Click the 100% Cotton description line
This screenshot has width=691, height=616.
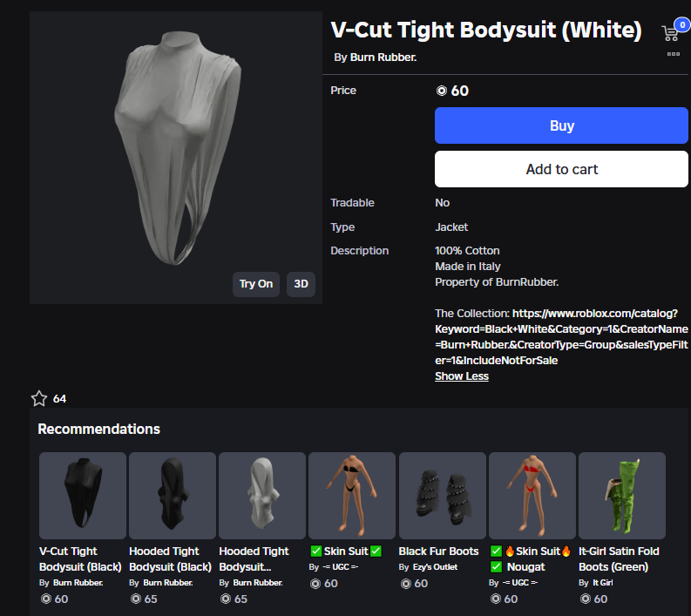tap(467, 251)
